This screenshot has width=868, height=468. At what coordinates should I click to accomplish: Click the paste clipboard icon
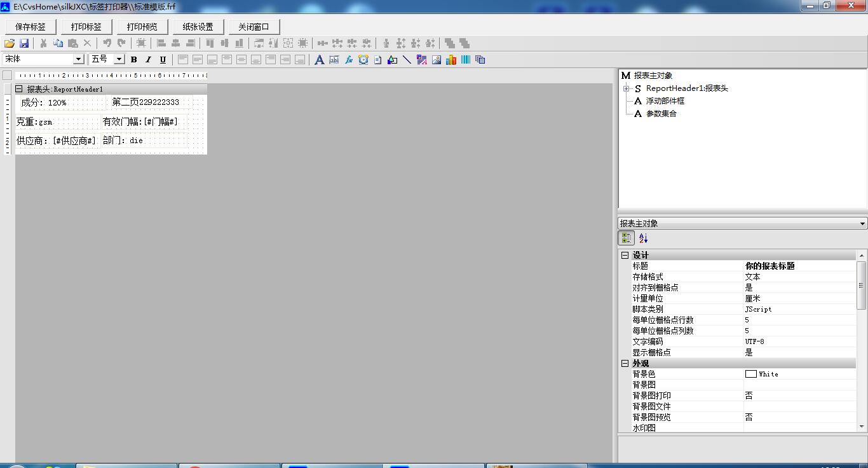pos(73,43)
